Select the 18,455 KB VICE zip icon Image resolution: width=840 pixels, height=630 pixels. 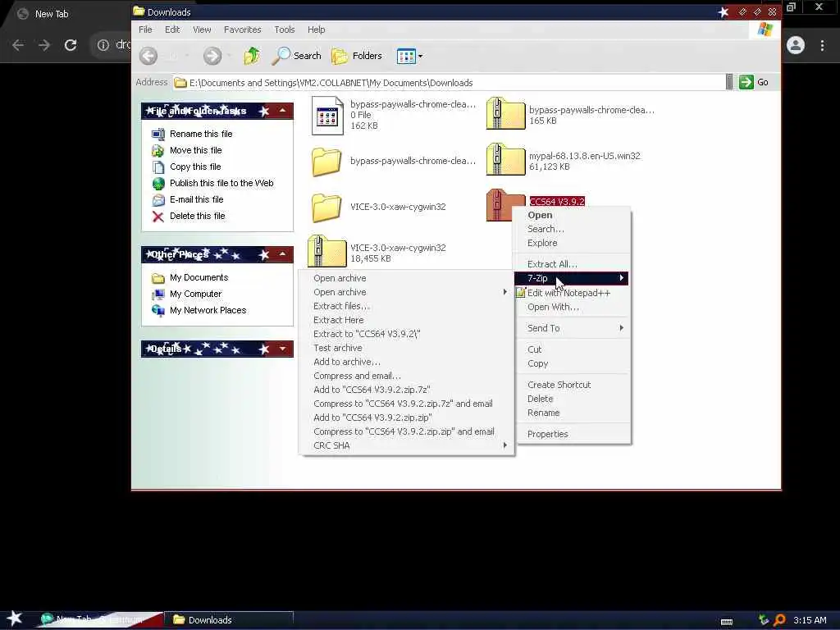(326, 251)
